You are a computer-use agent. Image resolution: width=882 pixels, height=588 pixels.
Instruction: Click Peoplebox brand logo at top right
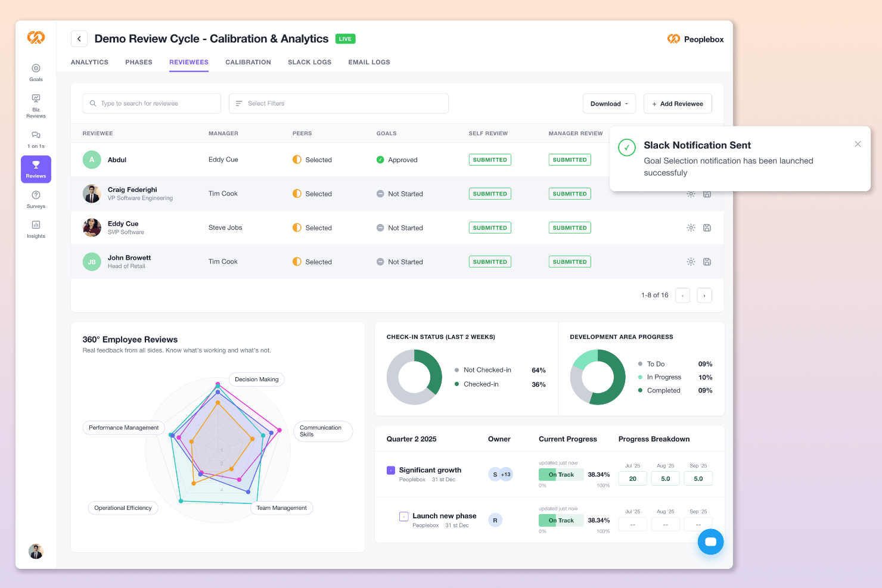pyautogui.click(x=695, y=39)
